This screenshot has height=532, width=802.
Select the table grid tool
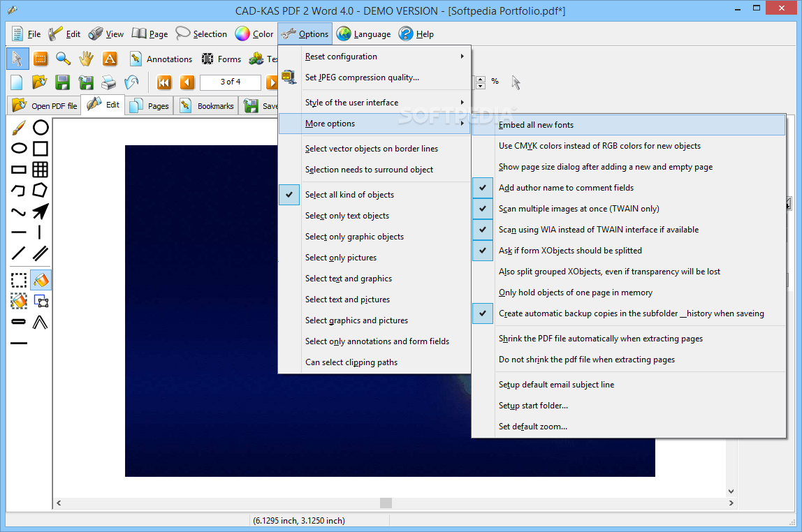[x=41, y=170]
